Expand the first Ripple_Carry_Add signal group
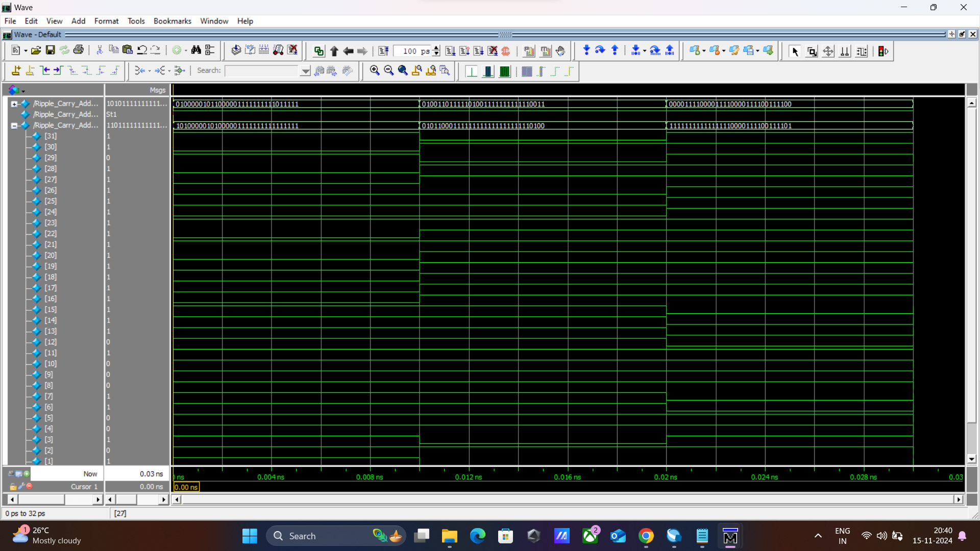Screen dimensions: 980x551 (x=14, y=104)
